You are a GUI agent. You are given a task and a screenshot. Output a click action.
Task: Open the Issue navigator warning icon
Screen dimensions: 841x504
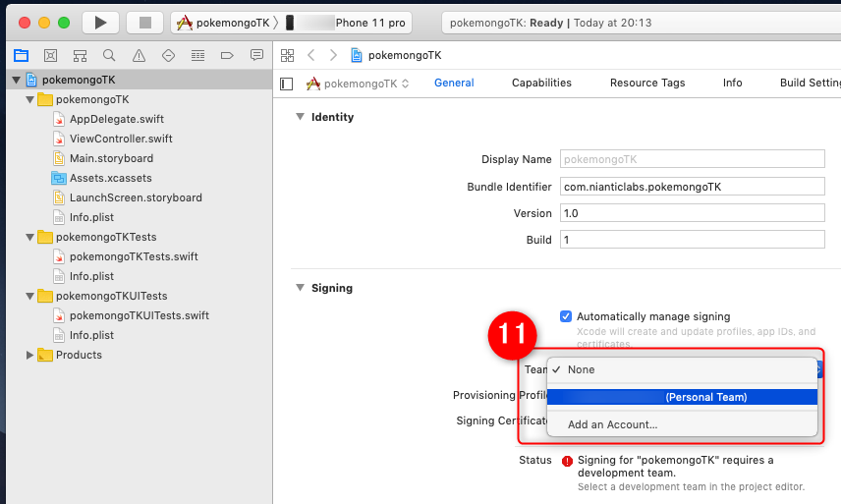139,55
